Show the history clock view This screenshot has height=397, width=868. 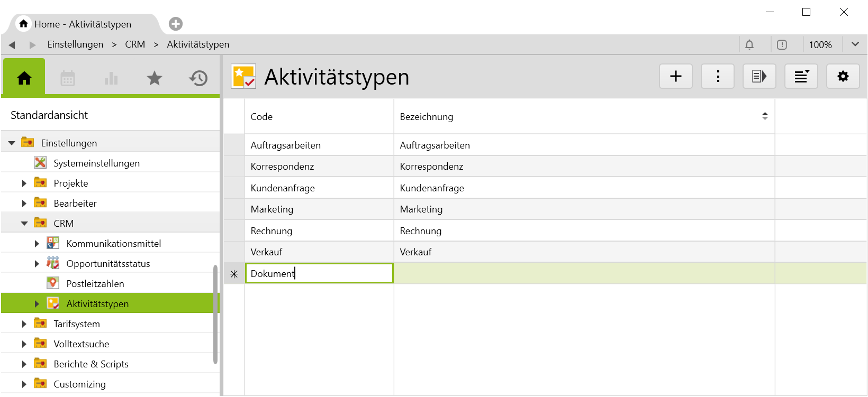pos(198,79)
